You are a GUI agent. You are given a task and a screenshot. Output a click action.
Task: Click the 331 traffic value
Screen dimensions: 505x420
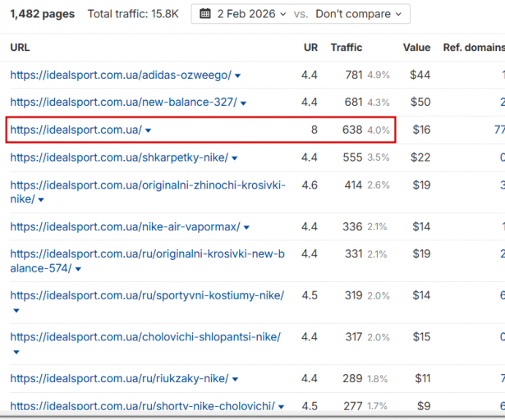354,254
